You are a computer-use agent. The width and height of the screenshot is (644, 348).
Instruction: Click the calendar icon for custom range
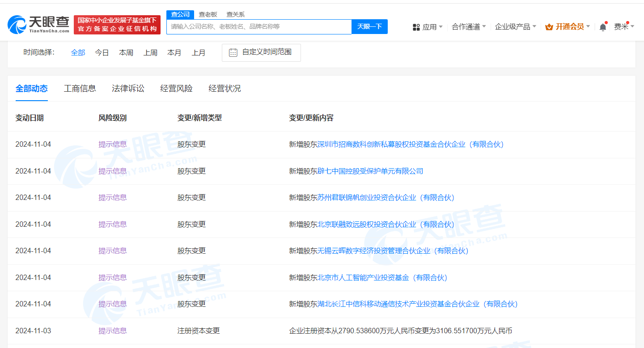point(233,52)
